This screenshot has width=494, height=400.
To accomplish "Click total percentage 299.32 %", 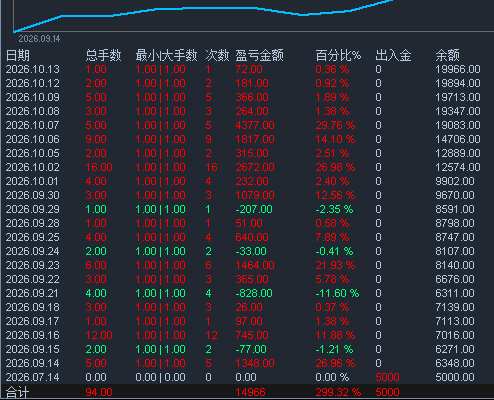I will coord(338,392).
